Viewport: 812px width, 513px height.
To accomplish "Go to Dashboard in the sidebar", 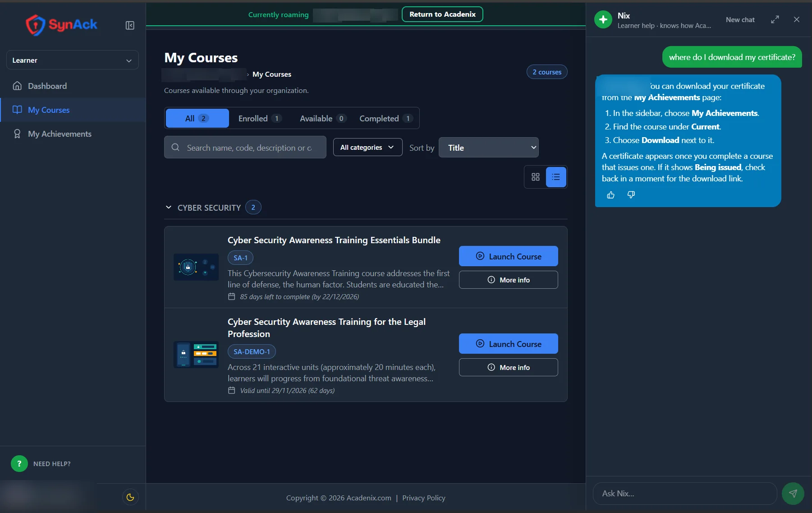I will point(73,86).
